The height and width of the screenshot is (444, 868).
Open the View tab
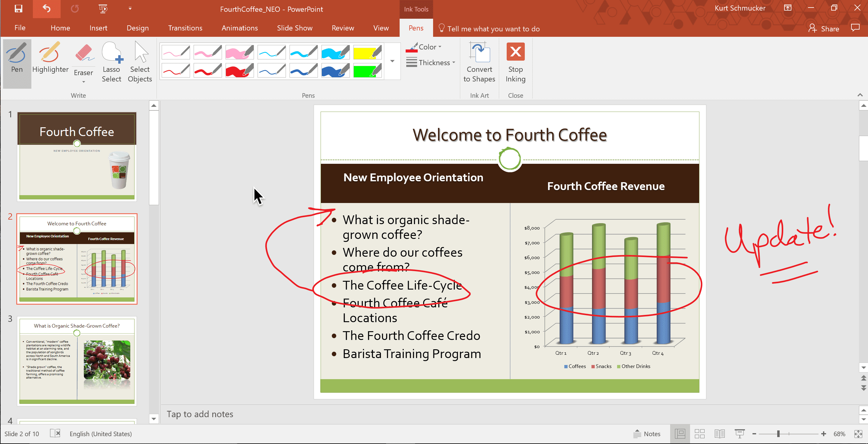pyautogui.click(x=381, y=28)
